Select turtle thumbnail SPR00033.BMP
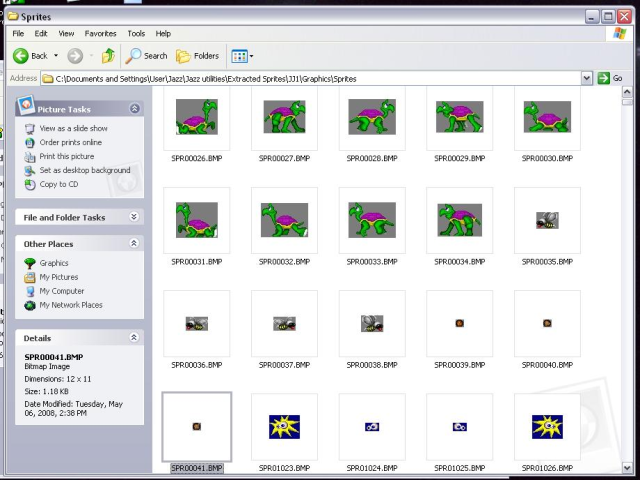 coord(372,220)
